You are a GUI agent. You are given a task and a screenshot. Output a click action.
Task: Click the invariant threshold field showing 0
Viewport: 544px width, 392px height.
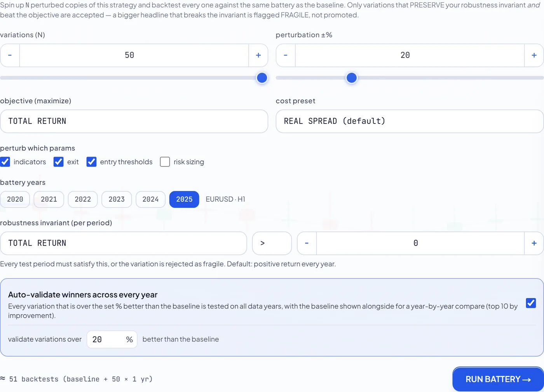click(x=420, y=243)
